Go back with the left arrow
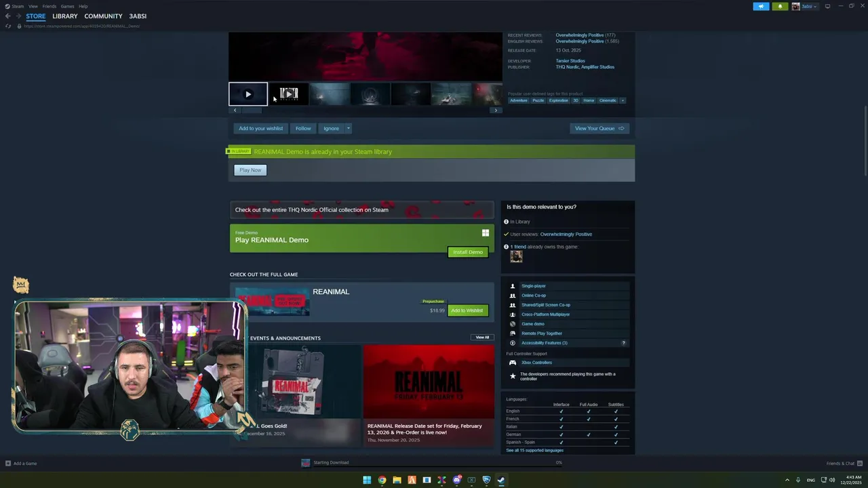 pyautogui.click(x=7, y=16)
